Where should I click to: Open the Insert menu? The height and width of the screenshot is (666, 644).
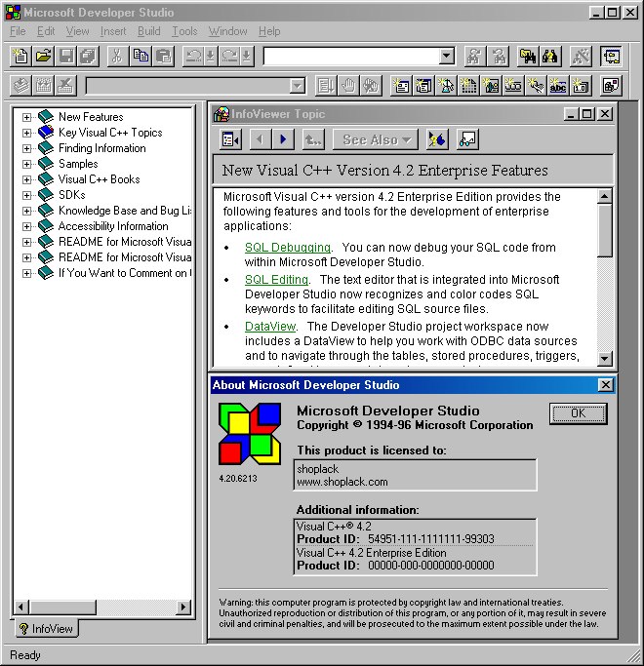[x=113, y=31]
